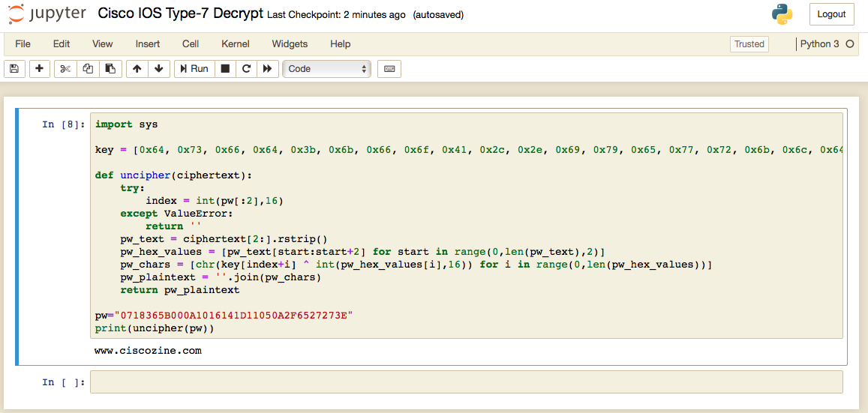Restart kernel and rerun all with fast-forward icon
The height and width of the screenshot is (413, 868).
tap(267, 68)
